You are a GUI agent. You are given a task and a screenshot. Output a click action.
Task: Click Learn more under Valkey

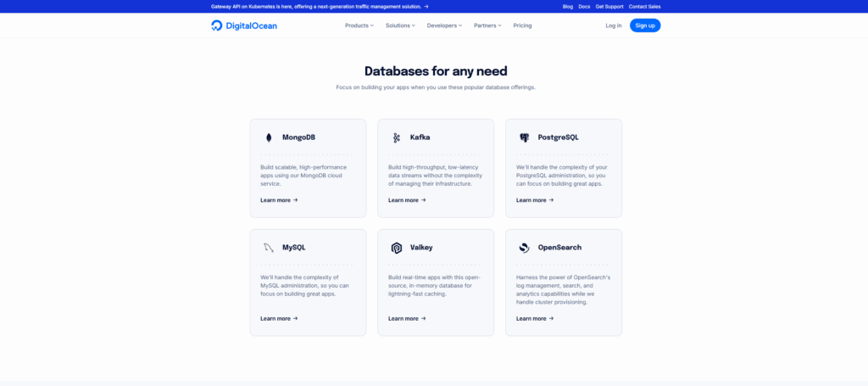[x=407, y=318]
